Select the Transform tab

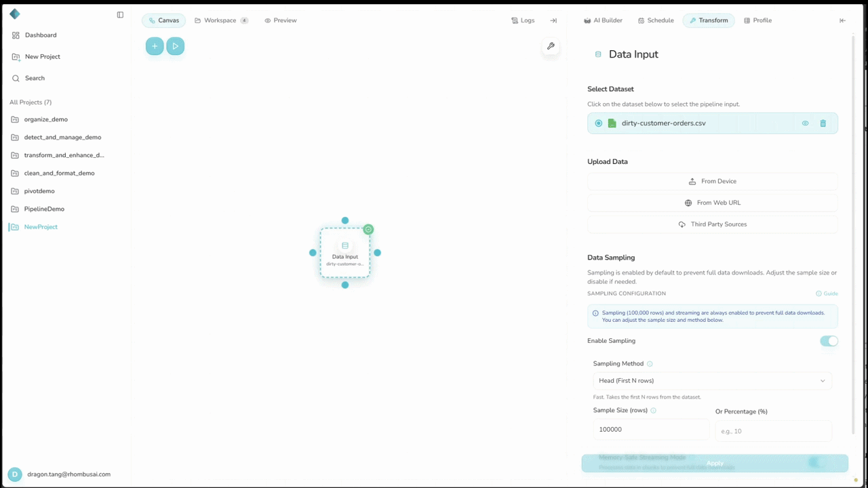709,20
